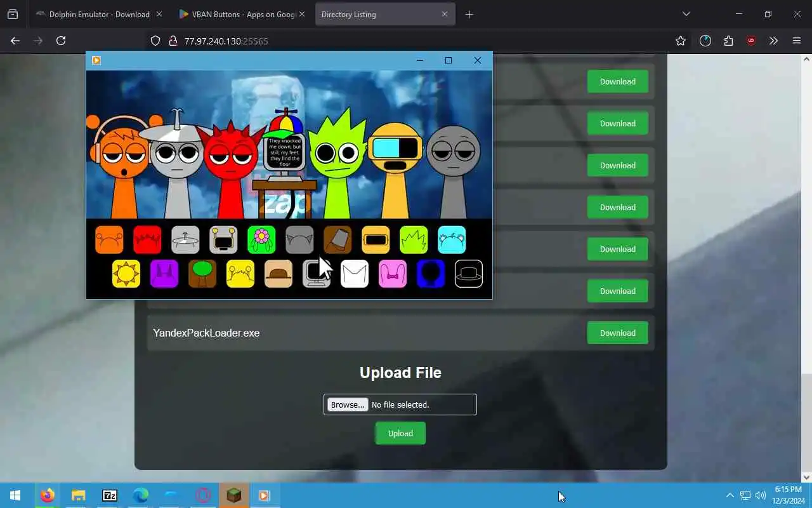812x508 pixels.
Task: Choose the yellow sun icon
Action: [x=126, y=274]
